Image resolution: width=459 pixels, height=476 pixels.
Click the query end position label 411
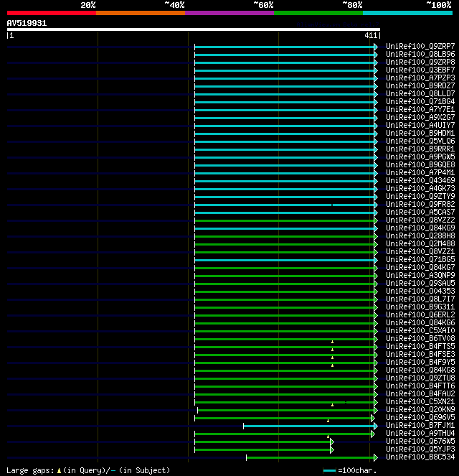371,35
